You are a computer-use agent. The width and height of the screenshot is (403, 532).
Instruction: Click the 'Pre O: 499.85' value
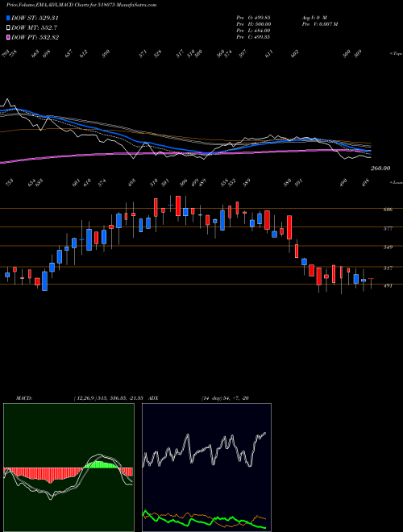coord(253,17)
